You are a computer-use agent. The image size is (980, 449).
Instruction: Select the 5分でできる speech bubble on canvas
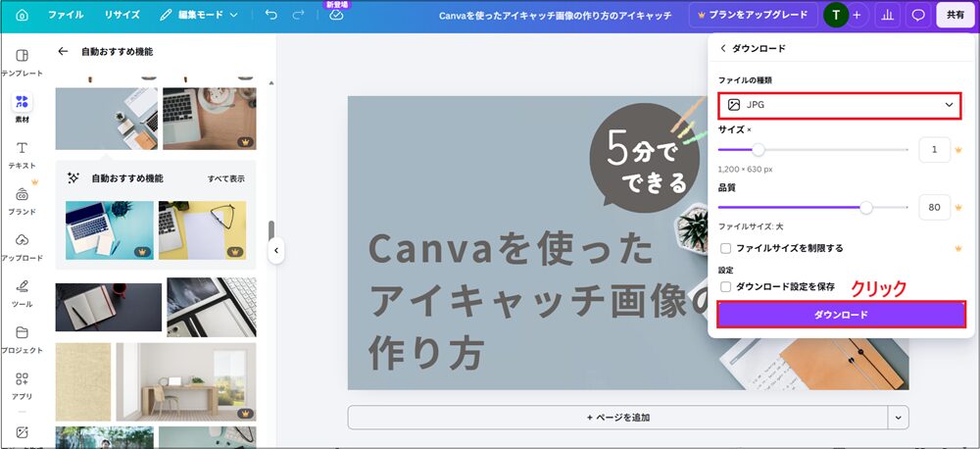[x=645, y=158]
